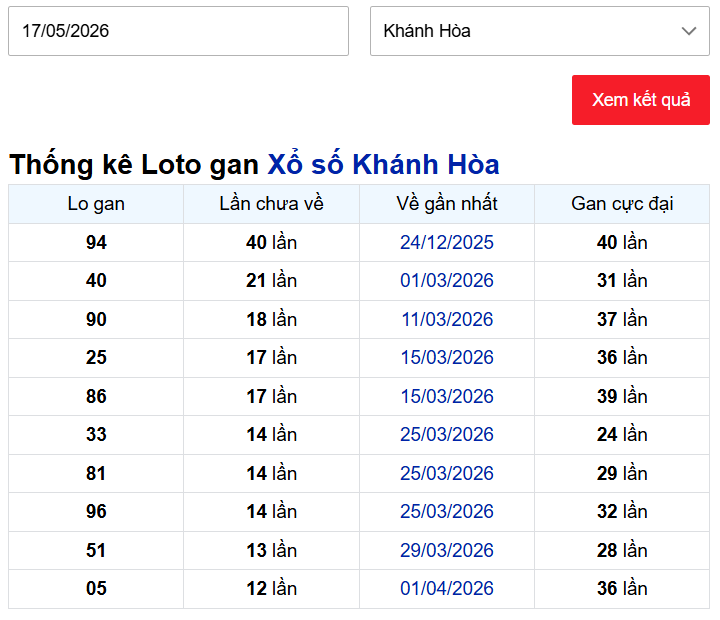The image size is (720, 620).
Task: Click the 28 lần cell
Action: 622,551
